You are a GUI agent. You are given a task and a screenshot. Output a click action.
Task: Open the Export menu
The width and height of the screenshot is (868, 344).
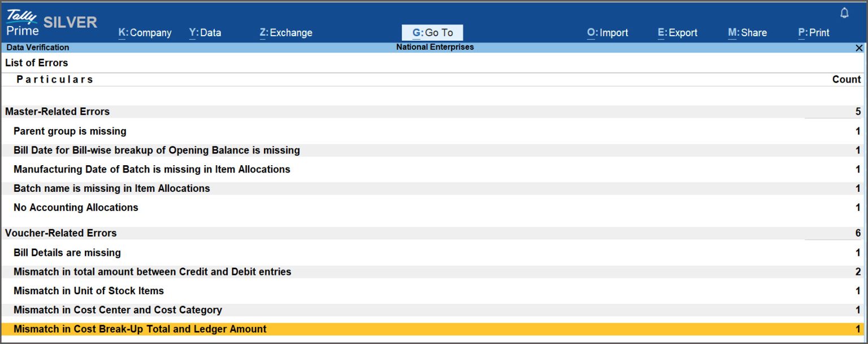click(x=678, y=32)
